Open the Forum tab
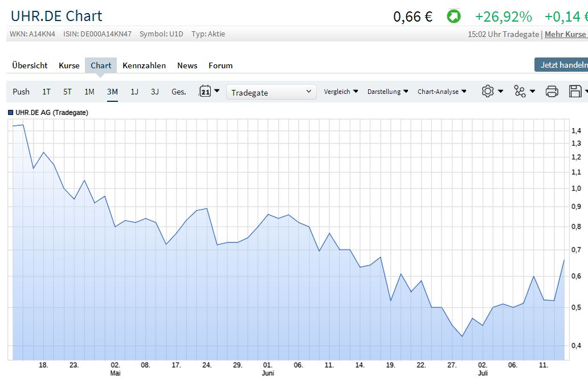Image resolution: width=588 pixels, height=379 pixels. pyautogui.click(x=220, y=65)
